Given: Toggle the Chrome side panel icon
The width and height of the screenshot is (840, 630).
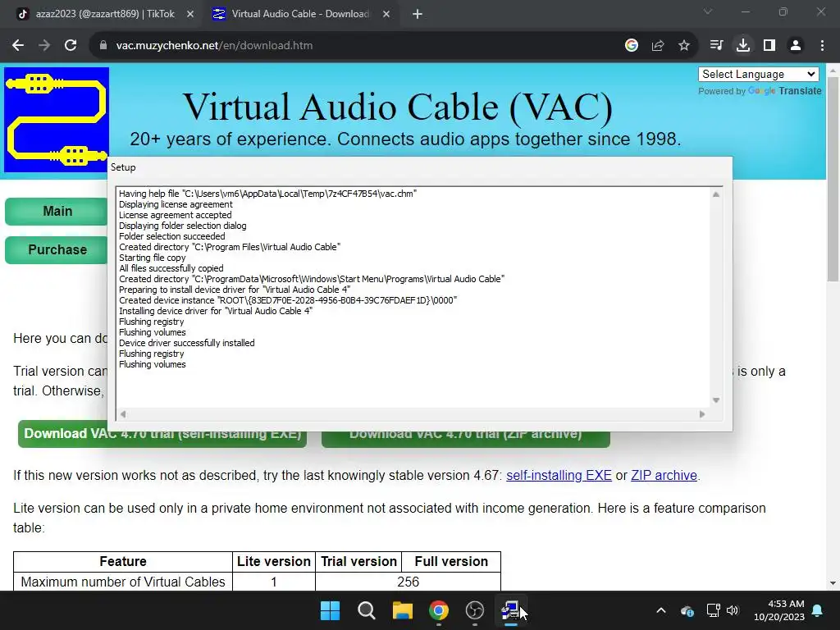Looking at the screenshot, I should coord(769,46).
